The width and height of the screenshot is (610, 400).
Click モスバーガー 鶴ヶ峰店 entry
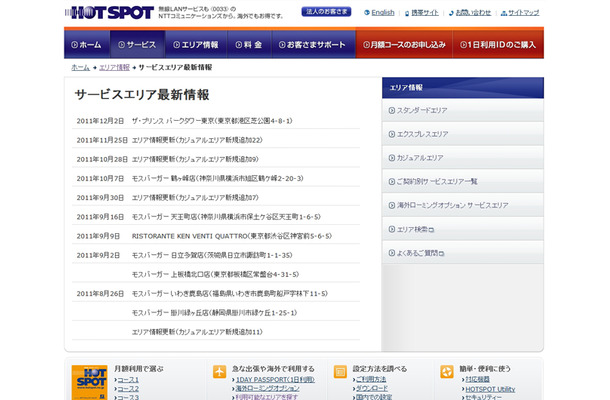pos(217,178)
